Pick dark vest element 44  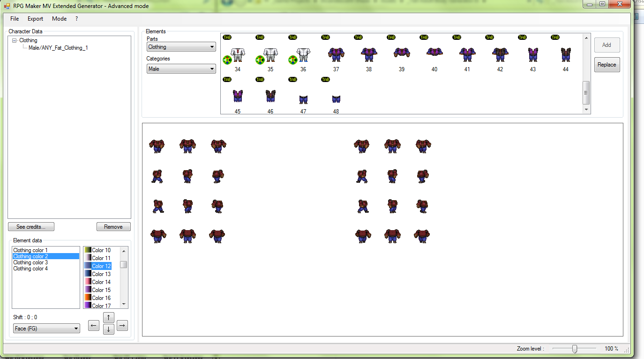(x=566, y=54)
